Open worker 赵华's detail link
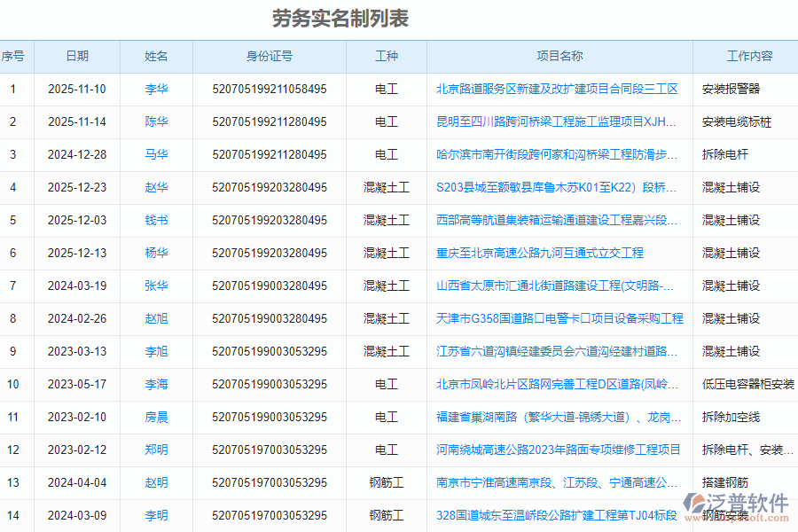The width and height of the screenshot is (798, 532). point(156,187)
